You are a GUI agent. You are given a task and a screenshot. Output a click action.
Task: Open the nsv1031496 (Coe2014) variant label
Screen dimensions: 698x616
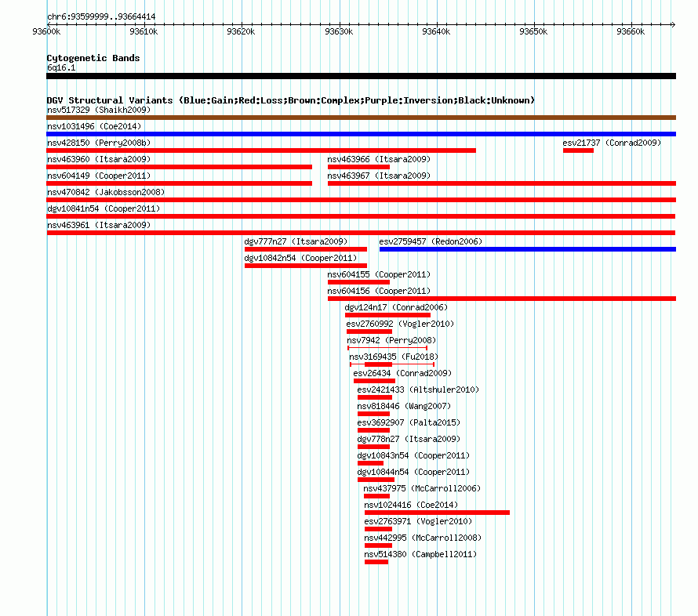pos(94,126)
